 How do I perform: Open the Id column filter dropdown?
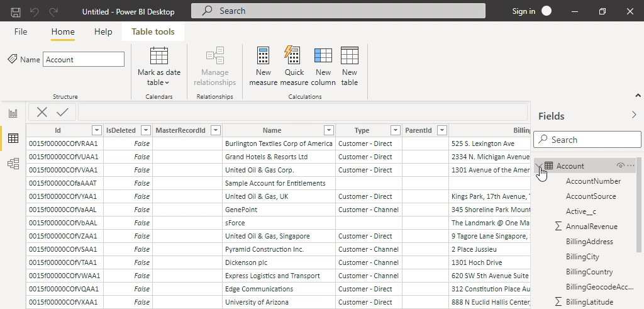pos(96,130)
